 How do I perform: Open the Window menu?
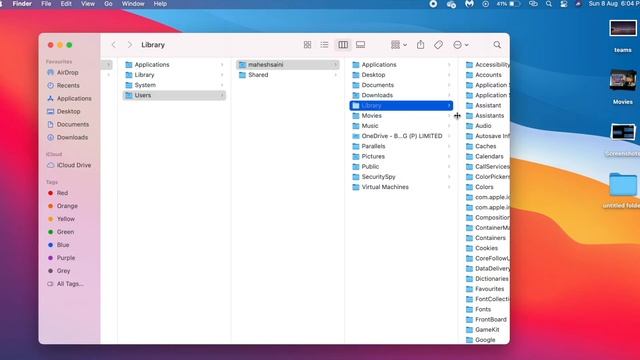coord(133,4)
